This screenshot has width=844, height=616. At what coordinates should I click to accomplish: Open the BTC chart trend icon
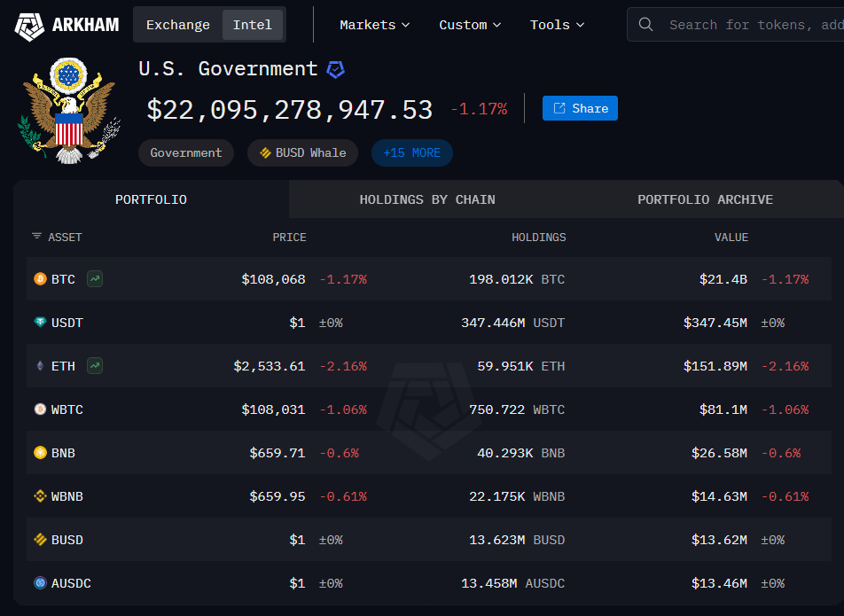point(95,278)
